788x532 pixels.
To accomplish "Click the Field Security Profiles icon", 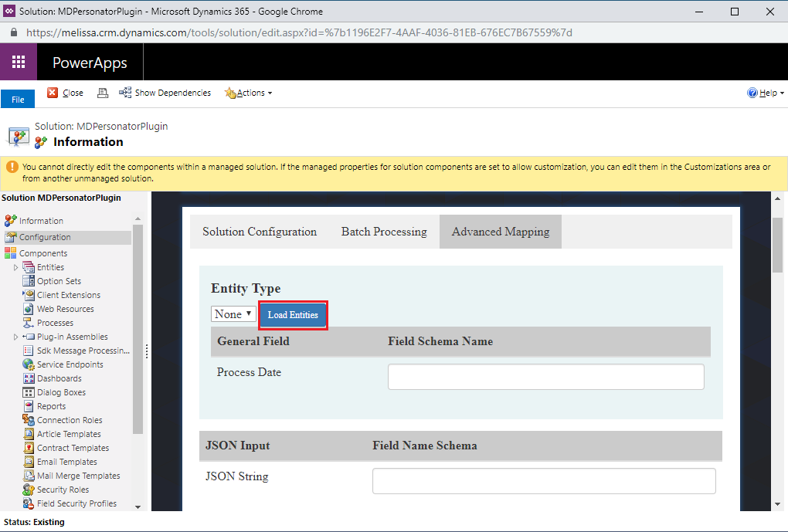I will click(x=29, y=503).
